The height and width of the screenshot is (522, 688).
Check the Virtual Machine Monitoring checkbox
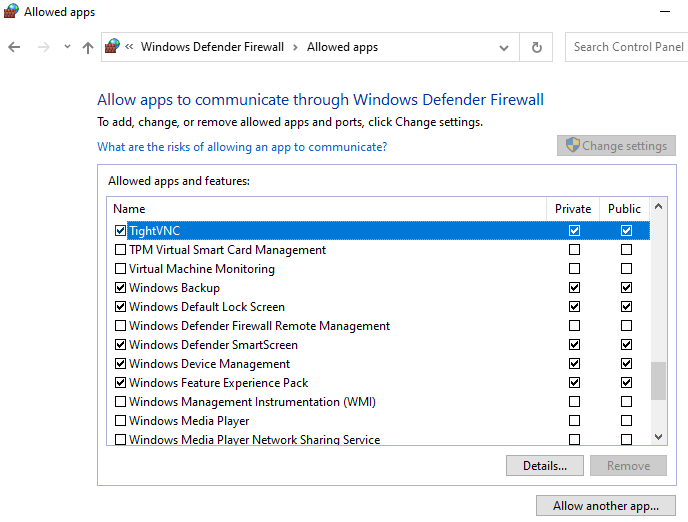tap(120, 268)
